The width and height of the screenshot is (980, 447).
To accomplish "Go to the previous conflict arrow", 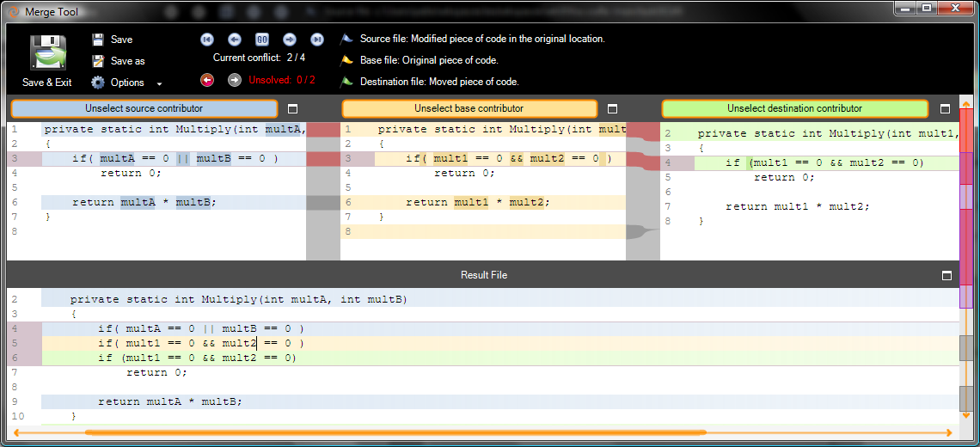I will tap(235, 40).
